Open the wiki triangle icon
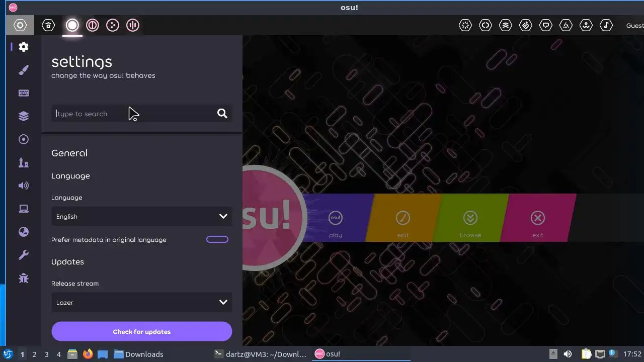The height and width of the screenshot is (362, 644). (x=566, y=25)
